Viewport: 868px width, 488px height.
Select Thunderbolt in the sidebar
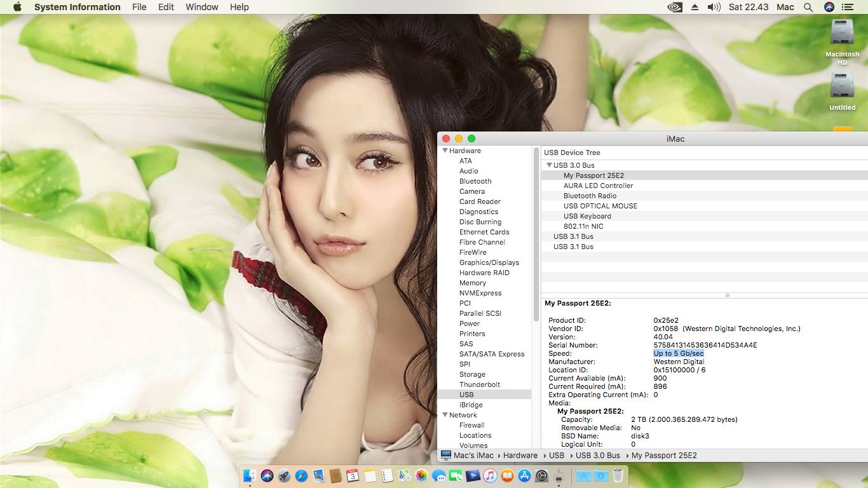tap(480, 384)
